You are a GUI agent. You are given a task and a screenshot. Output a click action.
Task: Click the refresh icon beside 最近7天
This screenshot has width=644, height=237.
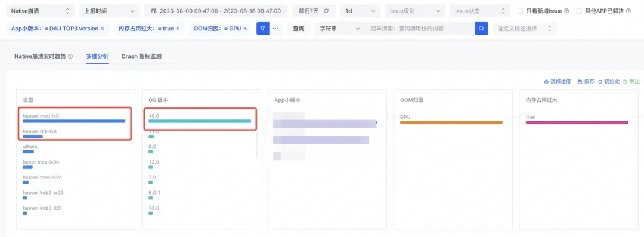326,11
